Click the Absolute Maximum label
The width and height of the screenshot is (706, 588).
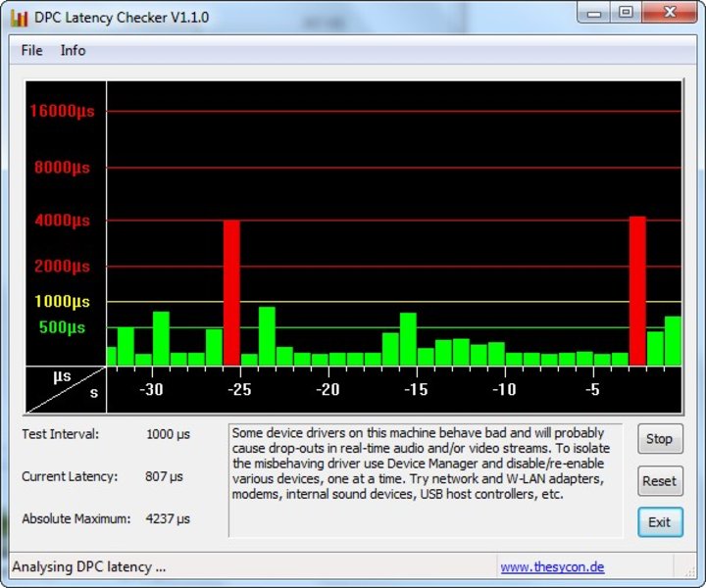pyautogui.click(x=76, y=518)
